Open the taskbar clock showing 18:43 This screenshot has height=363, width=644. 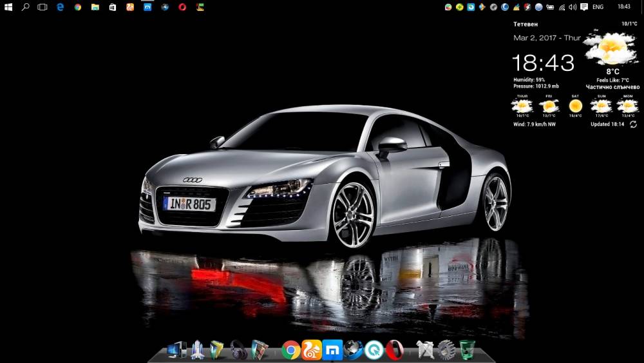pyautogui.click(x=624, y=6)
